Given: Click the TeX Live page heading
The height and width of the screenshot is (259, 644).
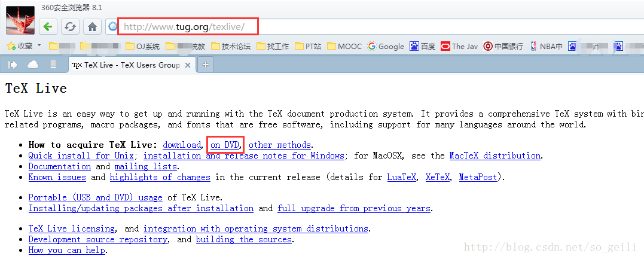Looking at the screenshot, I should click(x=36, y=89).
